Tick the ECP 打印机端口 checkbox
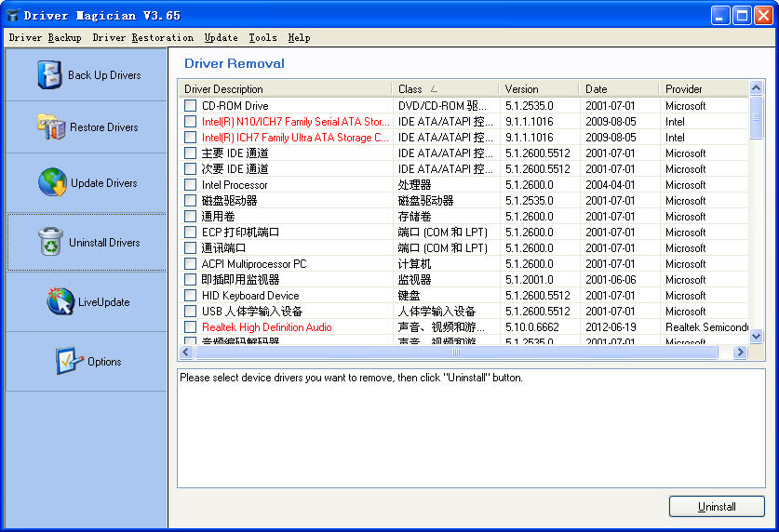 coord(190,232)
